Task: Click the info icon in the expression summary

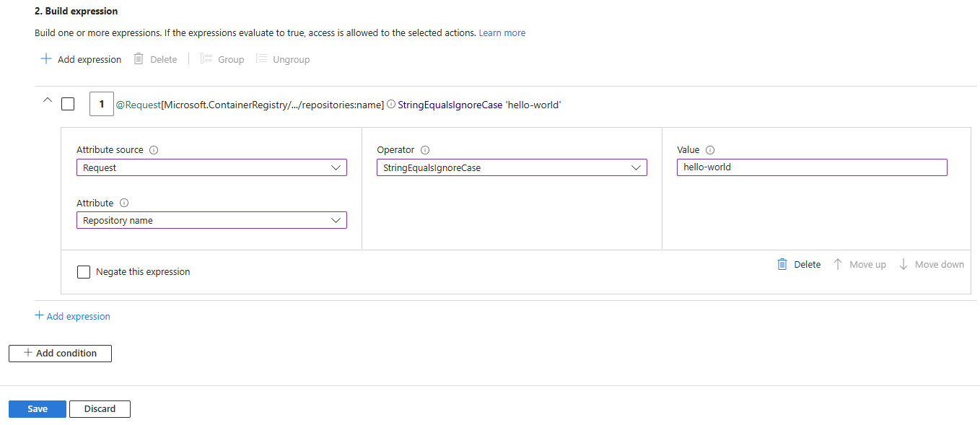Action: [x=391, y=105]
